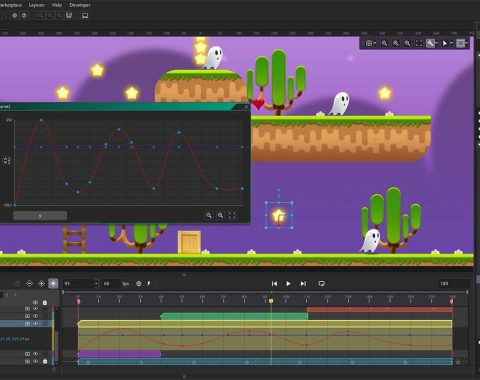Viewport: 480px width, 380px height.
Task: Toggle the lock on the bottom layer
Action: (x=45, y=361)
